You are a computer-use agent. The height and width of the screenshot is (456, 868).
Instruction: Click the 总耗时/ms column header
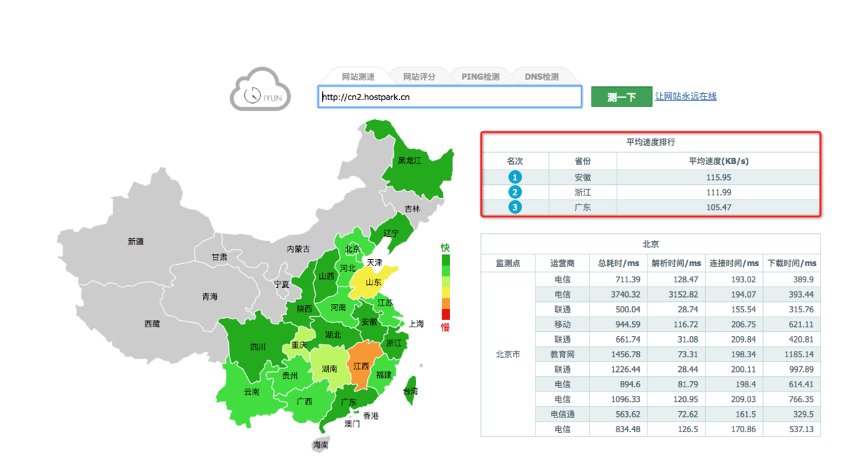(x=619, y=263)
